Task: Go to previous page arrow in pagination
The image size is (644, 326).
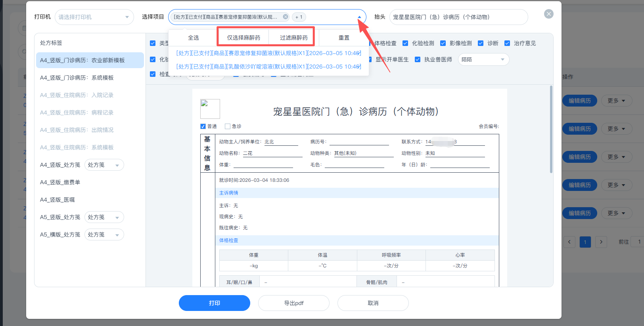Action: click(569, 242)
